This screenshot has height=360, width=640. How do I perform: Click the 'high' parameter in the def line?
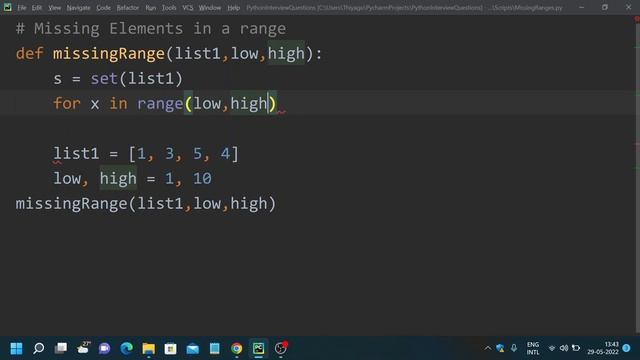coord(286,53)
